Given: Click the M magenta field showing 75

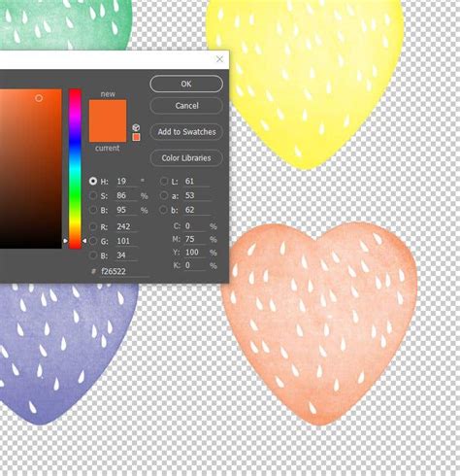Looking at the screenshot, I should 195,239.
